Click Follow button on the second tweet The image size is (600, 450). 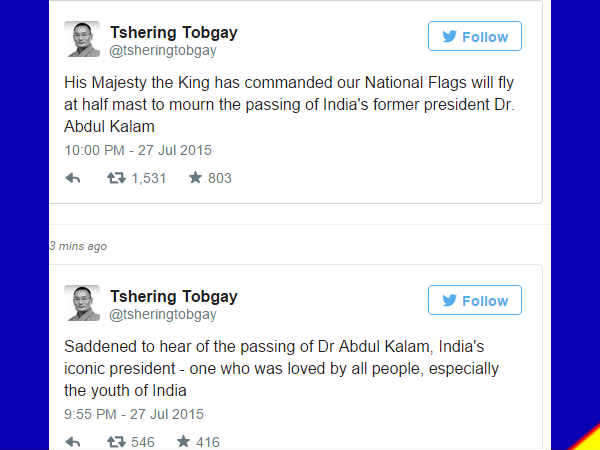coord(474,301)
